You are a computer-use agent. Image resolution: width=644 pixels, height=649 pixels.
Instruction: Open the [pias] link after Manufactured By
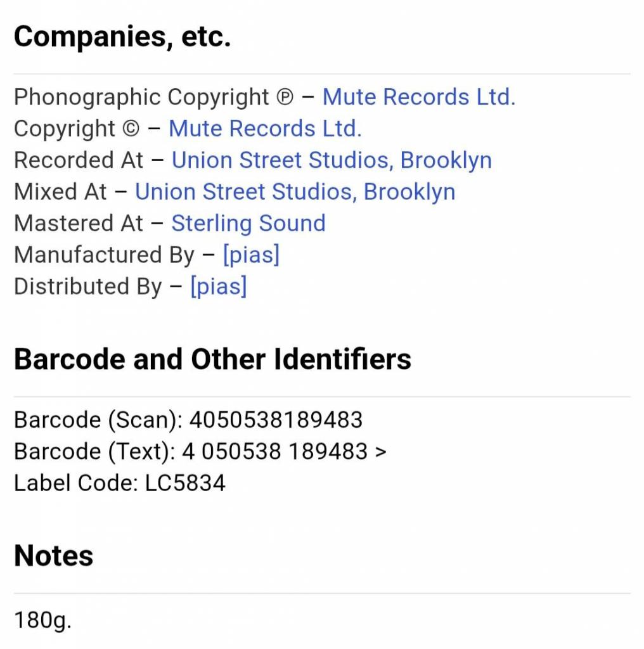click(251, 255)
